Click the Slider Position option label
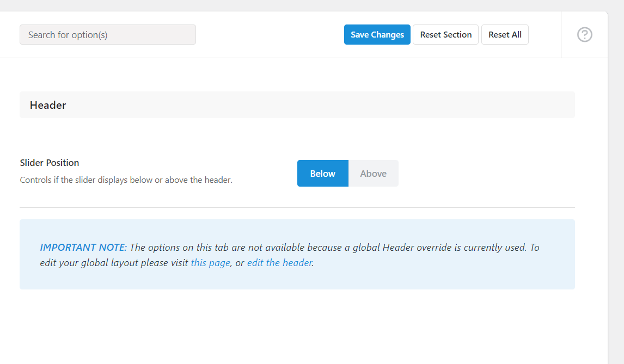Screen dimensions: 624x364 (50, 163)
